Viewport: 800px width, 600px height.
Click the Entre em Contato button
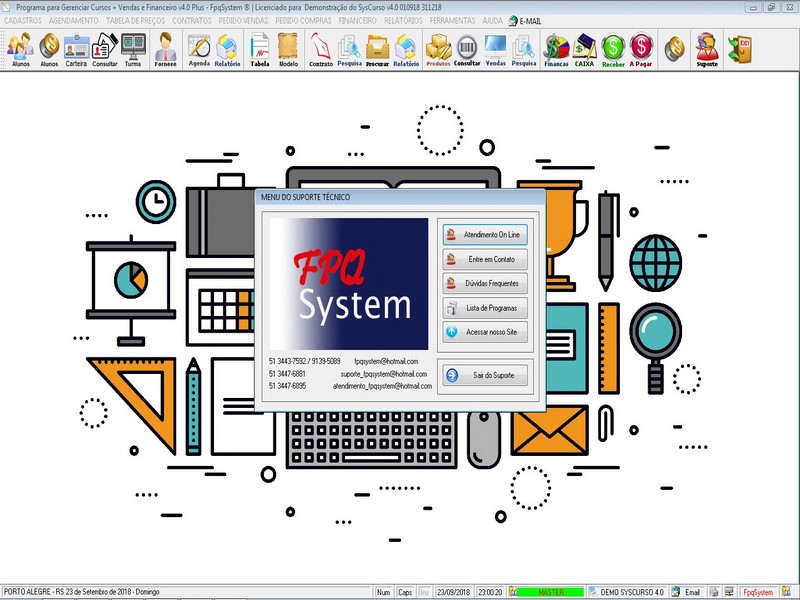point(485,259)
